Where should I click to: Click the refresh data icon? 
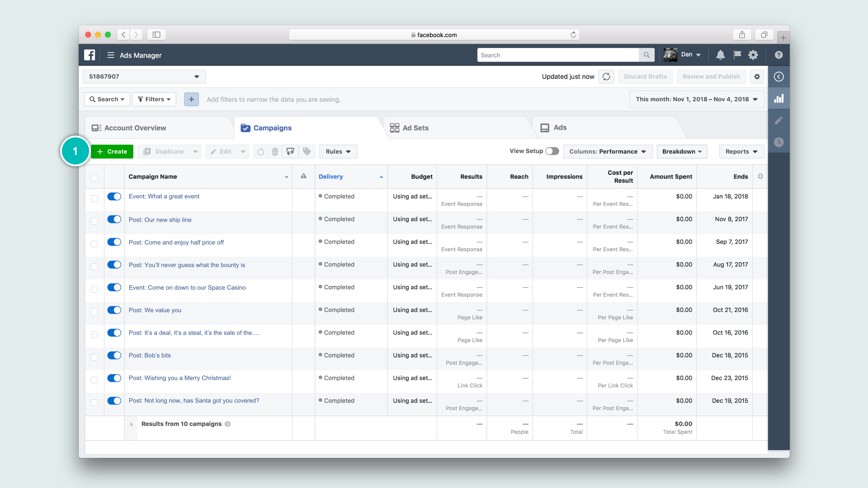click(606, 77)
